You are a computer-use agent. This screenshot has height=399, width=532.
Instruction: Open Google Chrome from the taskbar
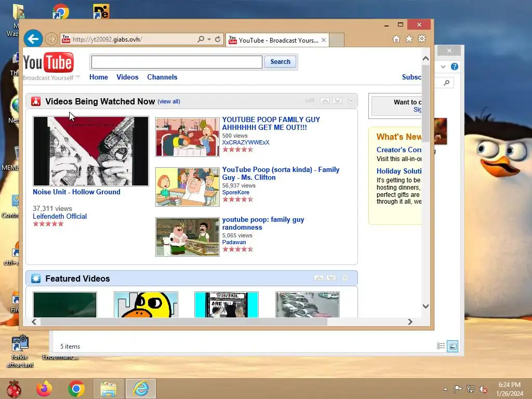(76, 389)
